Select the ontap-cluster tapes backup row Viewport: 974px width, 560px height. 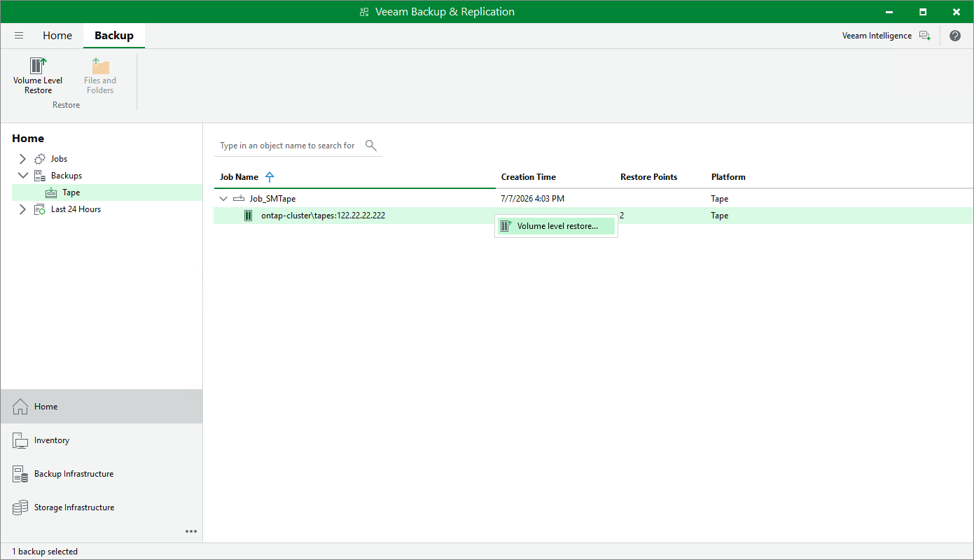593,216
